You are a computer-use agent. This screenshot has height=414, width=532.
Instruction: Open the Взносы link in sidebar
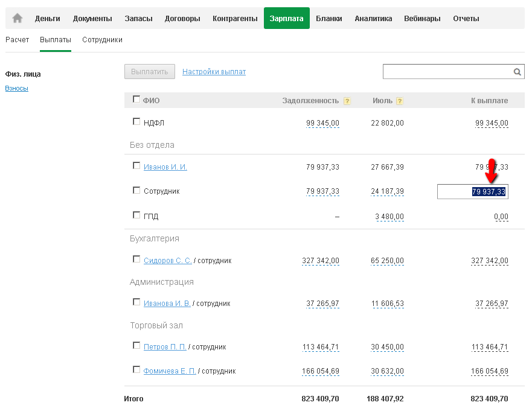pyautogui.click(x=16, y=88)
